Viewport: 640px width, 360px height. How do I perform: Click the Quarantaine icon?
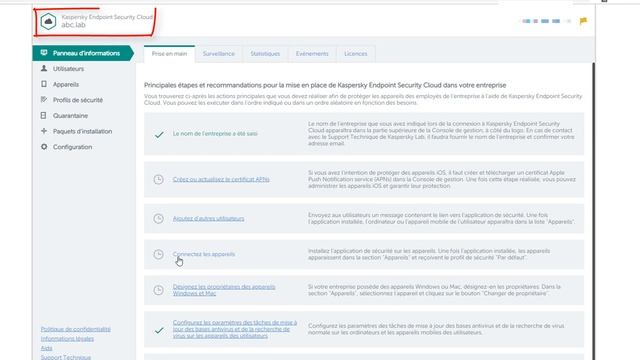click(44, 116)
